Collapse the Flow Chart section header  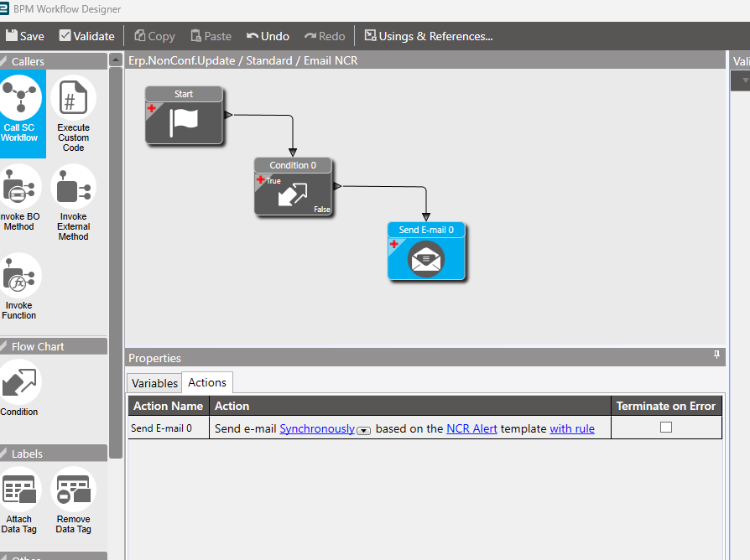[x=54, y=346]
